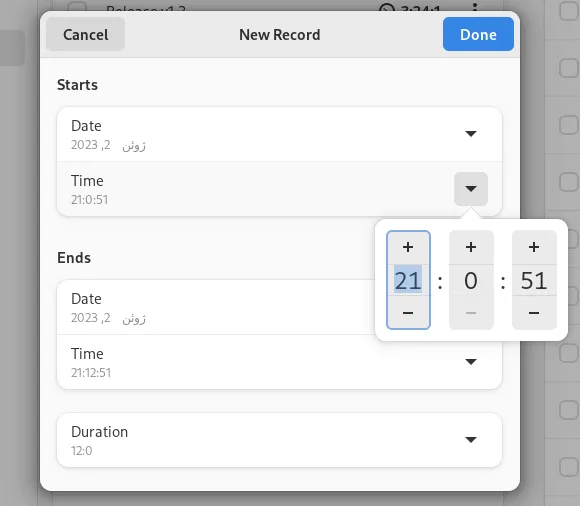Open the Duration dropdown arrow
The height and width of the screenshot is (506, 580).
click(x=471, y=440)
